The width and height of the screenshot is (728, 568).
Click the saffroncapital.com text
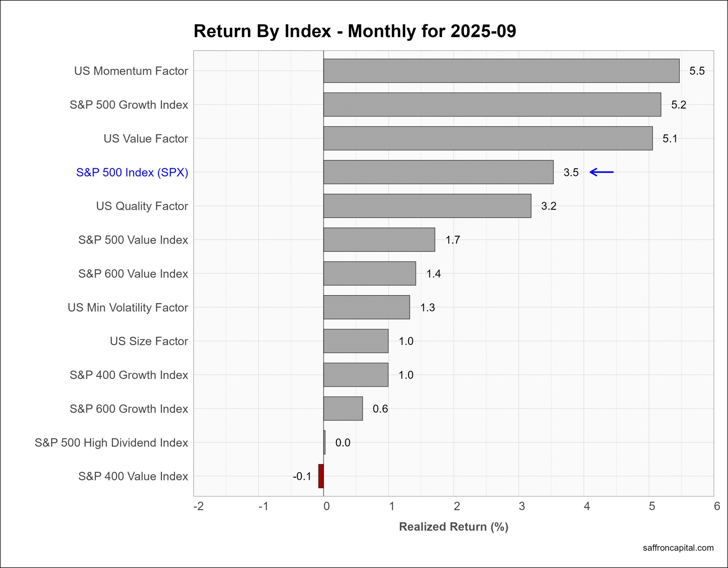[x=678, y=548]
